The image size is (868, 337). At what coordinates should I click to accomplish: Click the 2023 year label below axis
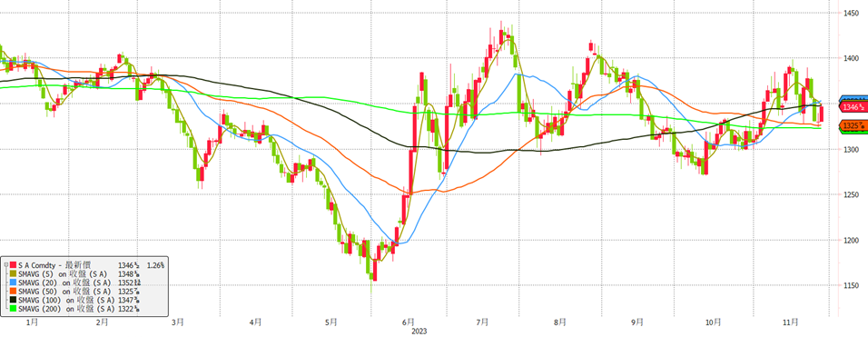click(419, 331)
